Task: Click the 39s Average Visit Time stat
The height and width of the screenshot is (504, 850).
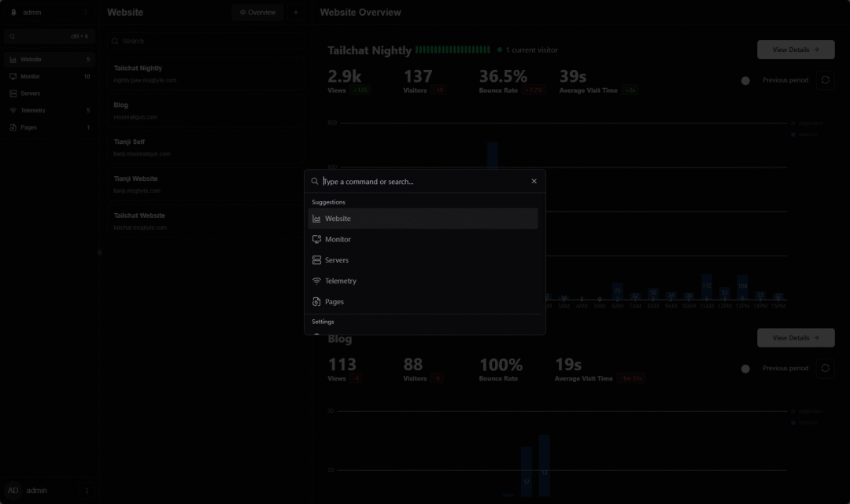Action: pos(598,81)
